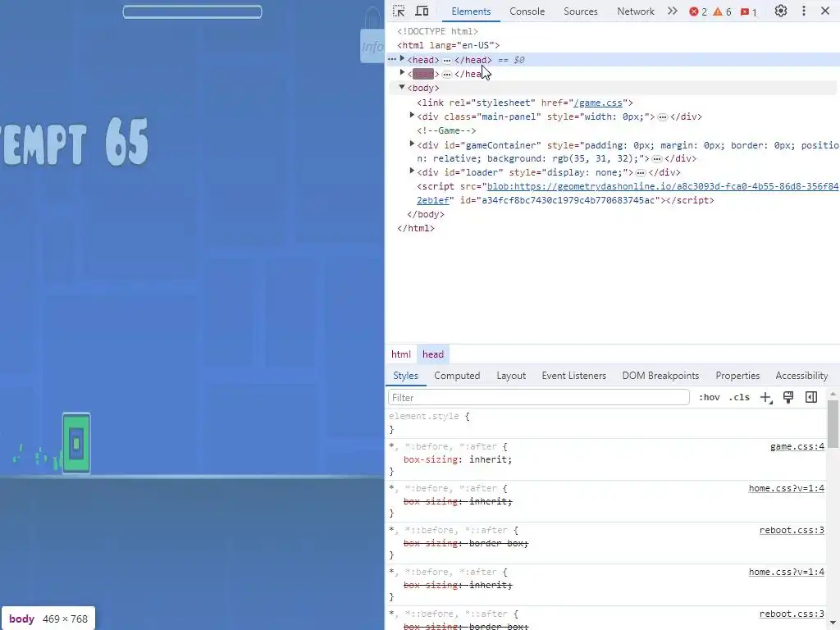Screen dimensions: 840x630
Task: Open the first home.css?v=1:4 source link
Action: click(x=787, y=488)
